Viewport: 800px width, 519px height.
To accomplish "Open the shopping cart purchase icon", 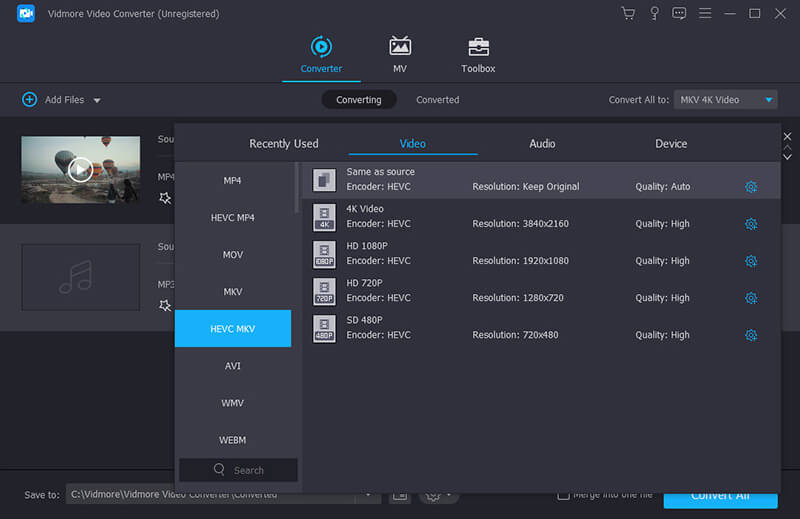I will pos(628,14).
